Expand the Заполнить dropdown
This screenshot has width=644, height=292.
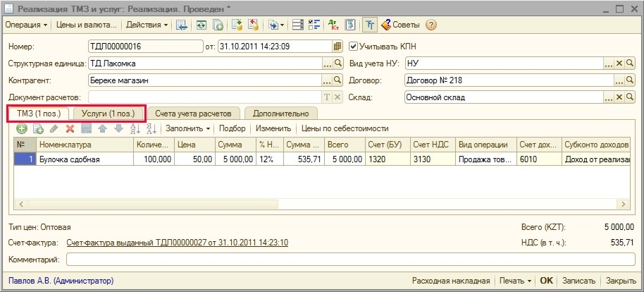(188, 128)
